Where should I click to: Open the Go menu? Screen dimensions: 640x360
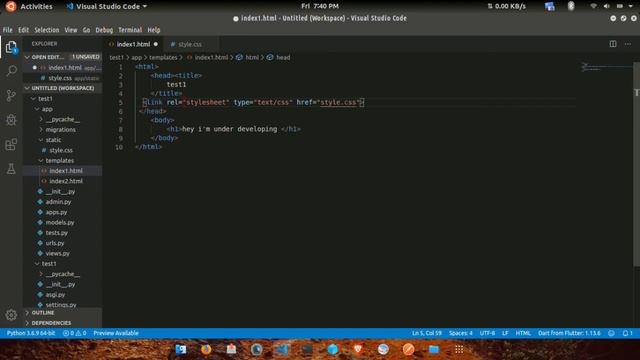pos(86,30)
